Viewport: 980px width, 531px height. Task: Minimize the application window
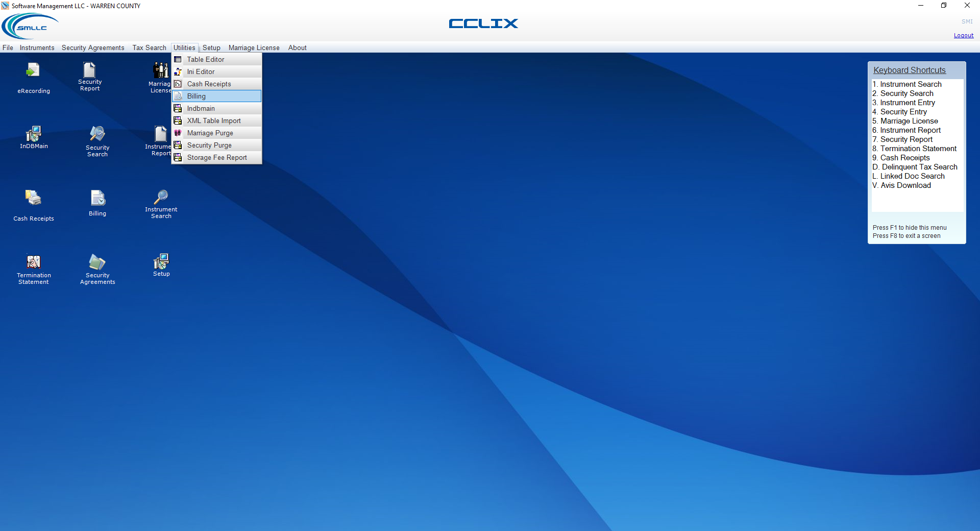pos(921,6)
